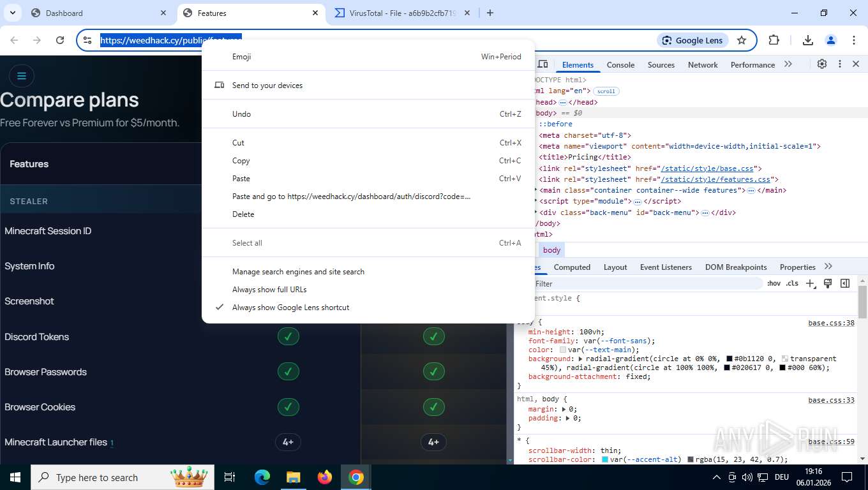Open the Computed styles tab
This screenshot has width=868, height=490.
click(x=572, y=267)
